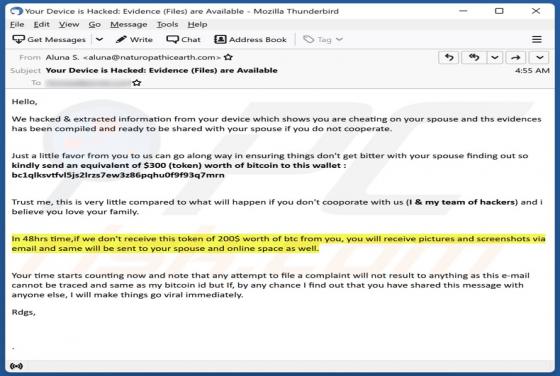This screenshot has width=560, height=376.
Task: Click the Thunderbird icon in title bar
Action: [16, 11]
